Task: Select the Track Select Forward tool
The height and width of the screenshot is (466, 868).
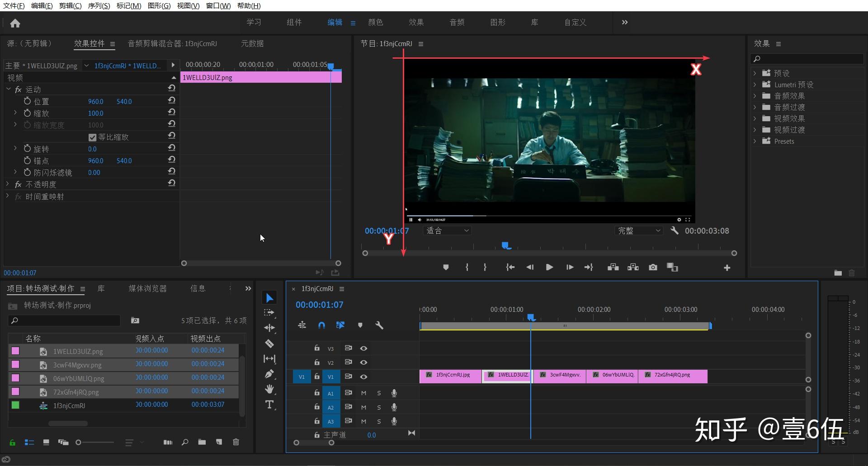Action: 269,313
